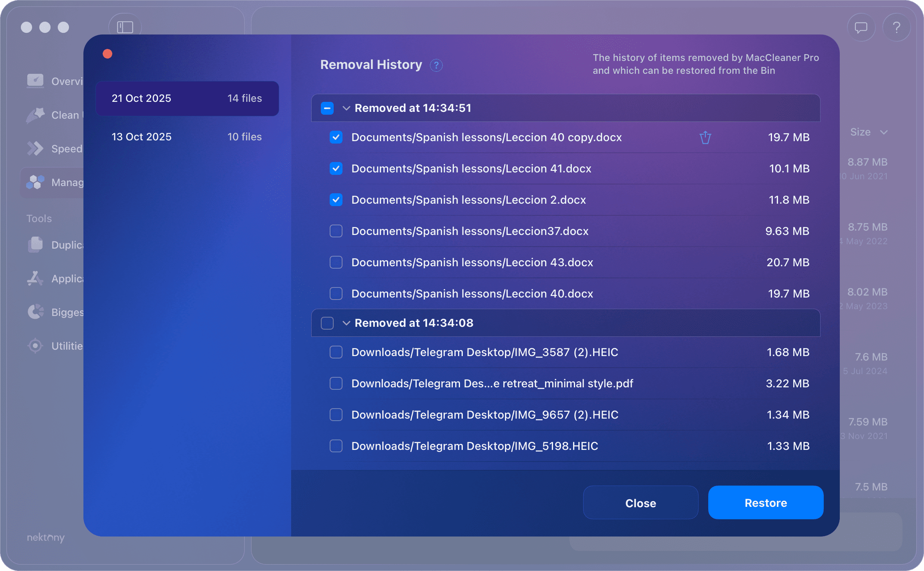Open the Overview section in the sidebar
Viewport: 924px width, 571px height.
point(36,81)
